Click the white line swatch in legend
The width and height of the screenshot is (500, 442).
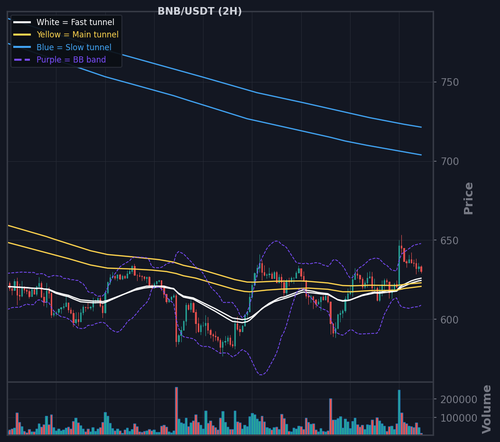pos(22,22)
